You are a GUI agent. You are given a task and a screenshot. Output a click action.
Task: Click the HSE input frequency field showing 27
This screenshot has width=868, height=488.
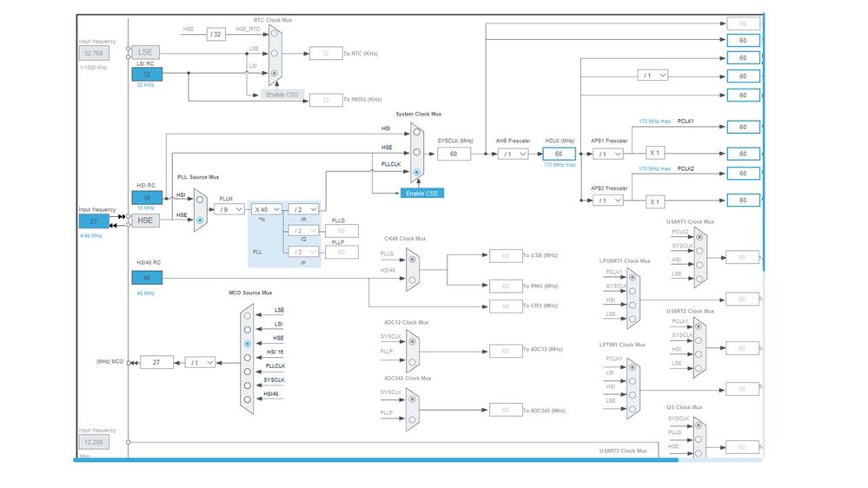pos(94,221)
